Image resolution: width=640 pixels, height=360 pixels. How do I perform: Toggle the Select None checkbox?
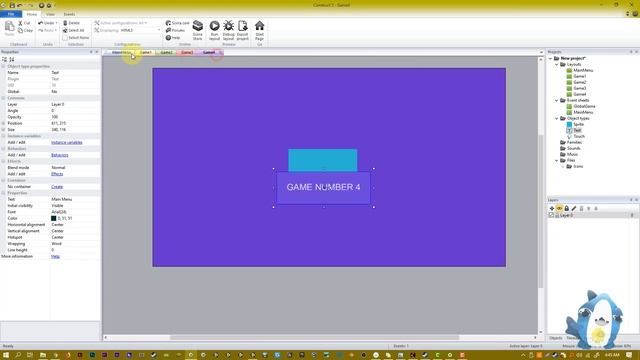coord(65,38)
